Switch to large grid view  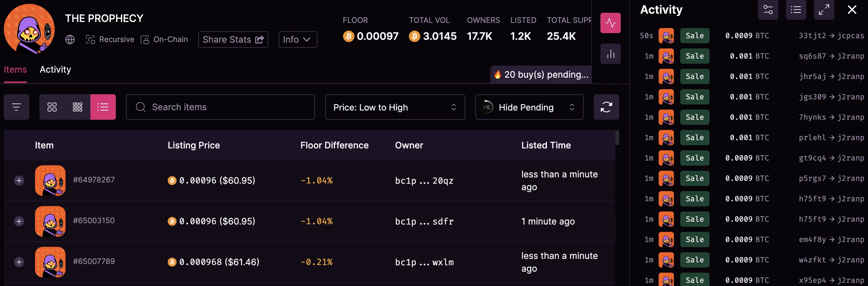click(52, 107)
